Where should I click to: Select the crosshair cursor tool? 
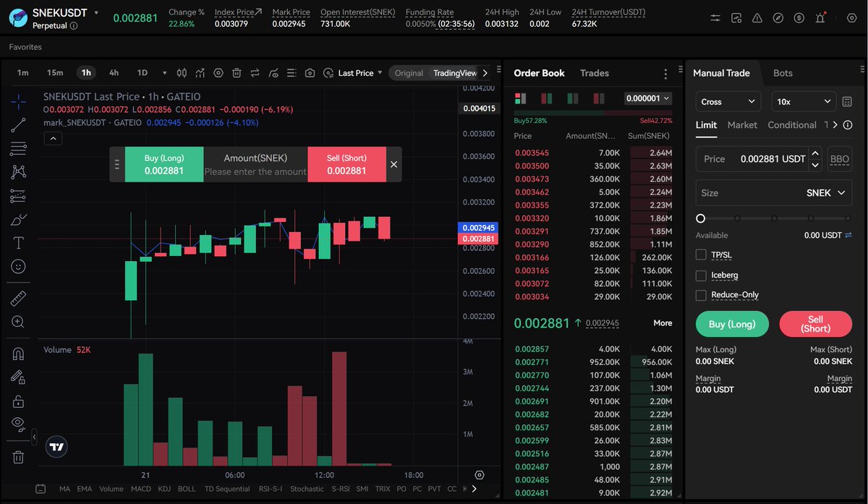(18, 101)
